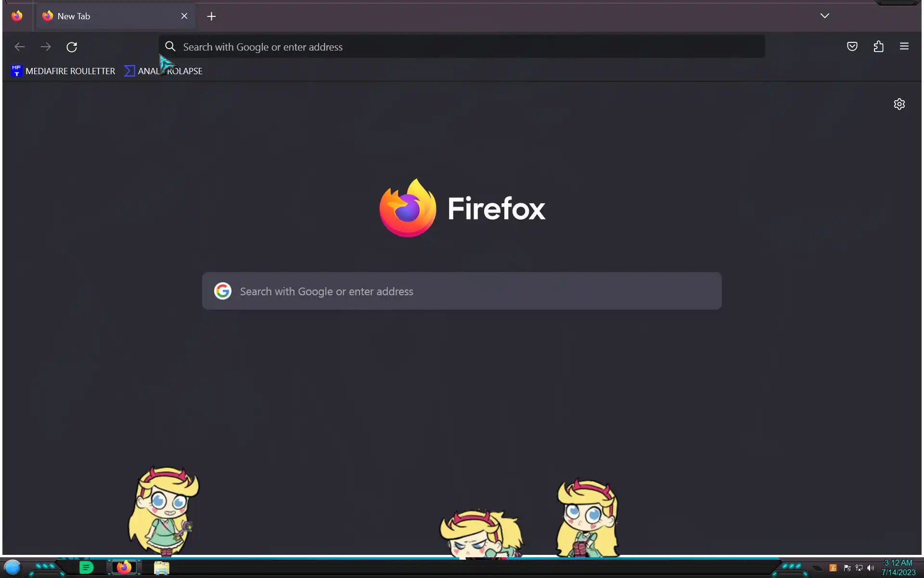Click the Google logo in search box
The image size is (924, 578).
pos(223,291)
